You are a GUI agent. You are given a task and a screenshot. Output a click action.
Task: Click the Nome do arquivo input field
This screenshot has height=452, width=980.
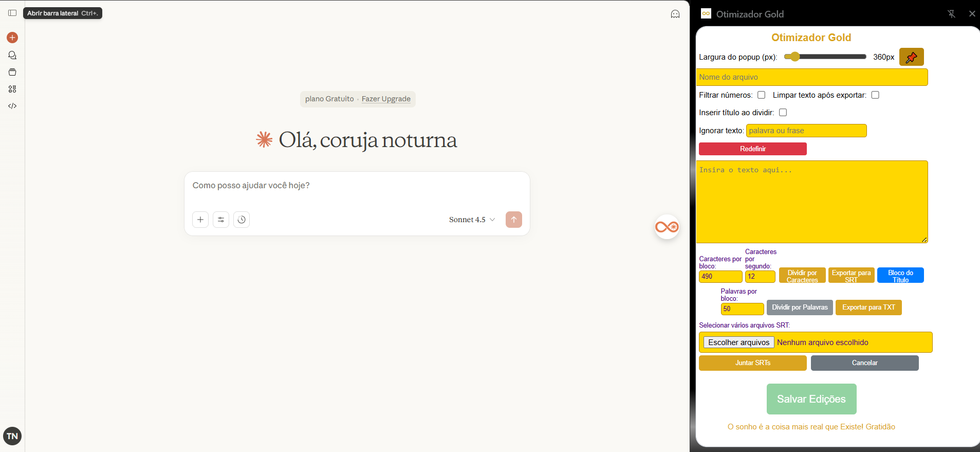(x=812, y=77)
